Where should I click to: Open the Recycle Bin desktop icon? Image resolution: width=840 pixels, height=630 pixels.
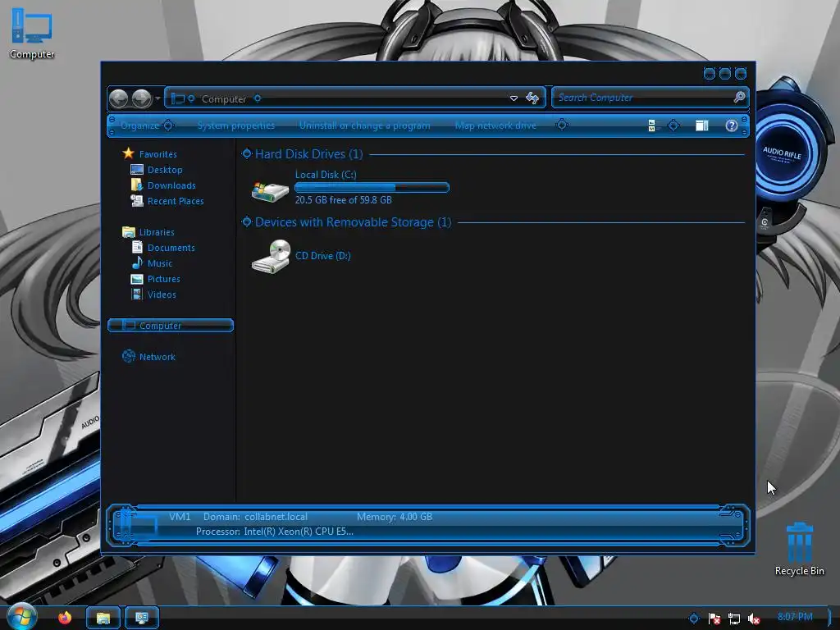click(799, 549)
